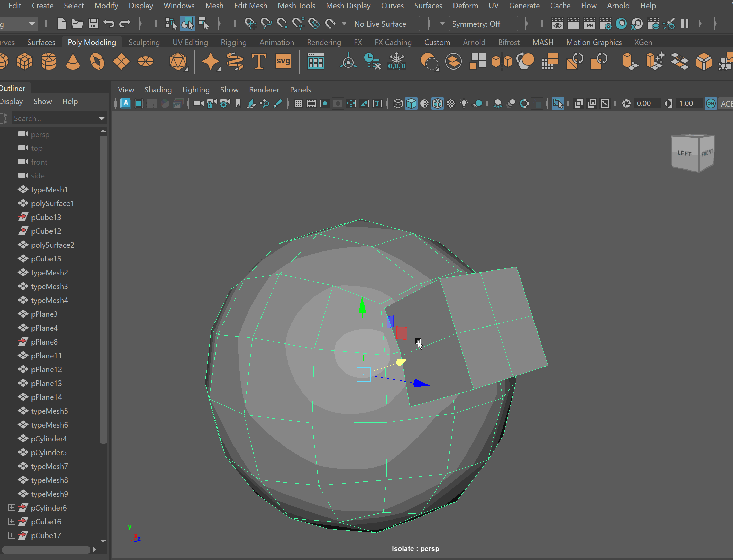Viewport: 733px width, 560px height.
Task: Toggle the ON color management button
Action: pos(711,103)
